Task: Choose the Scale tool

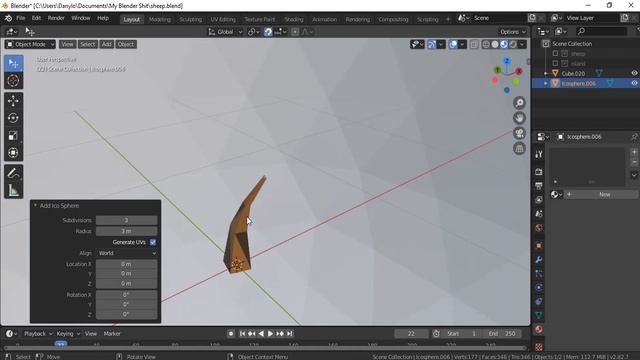Action: pos(13,136)
